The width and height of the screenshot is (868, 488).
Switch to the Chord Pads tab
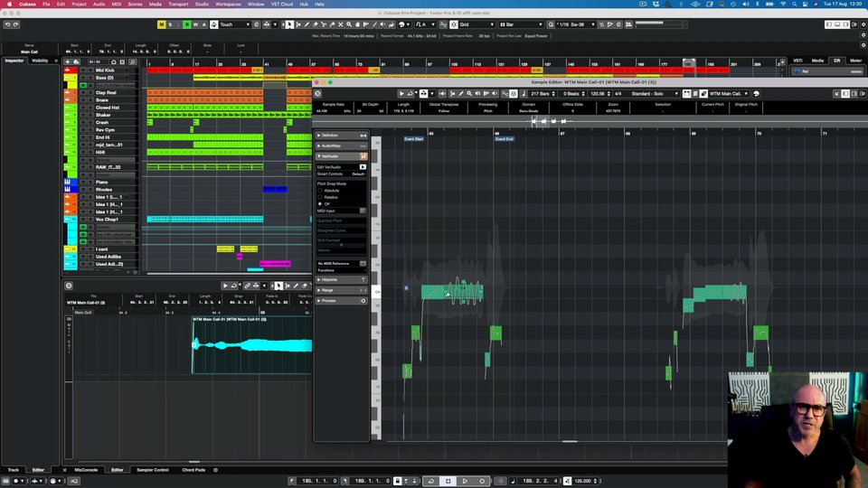point(193,470)
